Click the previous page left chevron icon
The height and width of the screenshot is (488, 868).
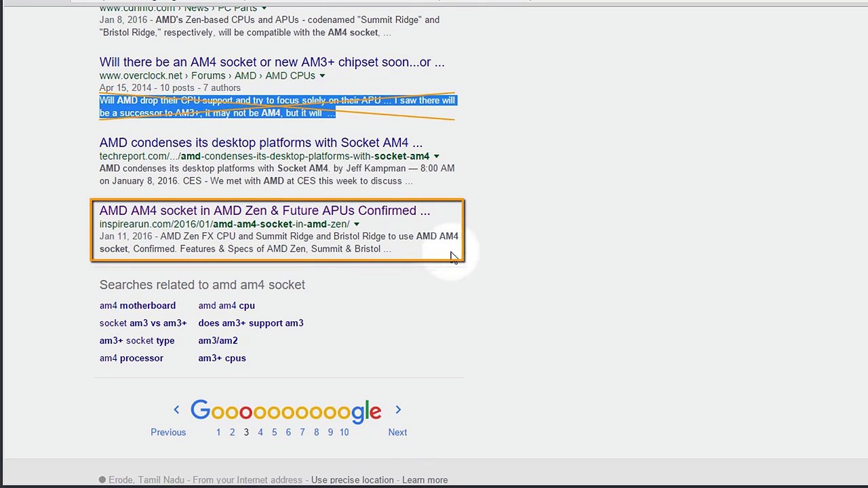[x=176, y=409]
